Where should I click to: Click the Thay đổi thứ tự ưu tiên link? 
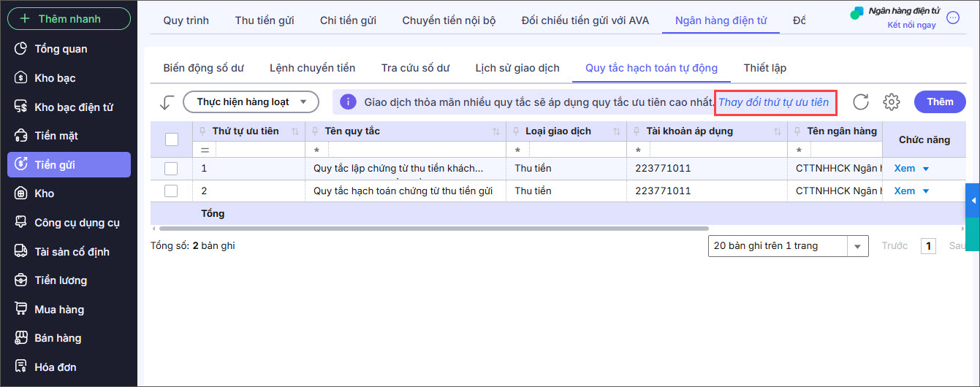(x=773, y=102)
